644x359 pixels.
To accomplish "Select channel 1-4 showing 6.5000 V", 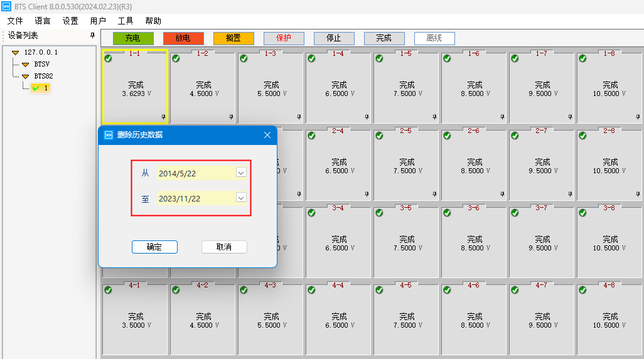I will click(x=338, y=87).
